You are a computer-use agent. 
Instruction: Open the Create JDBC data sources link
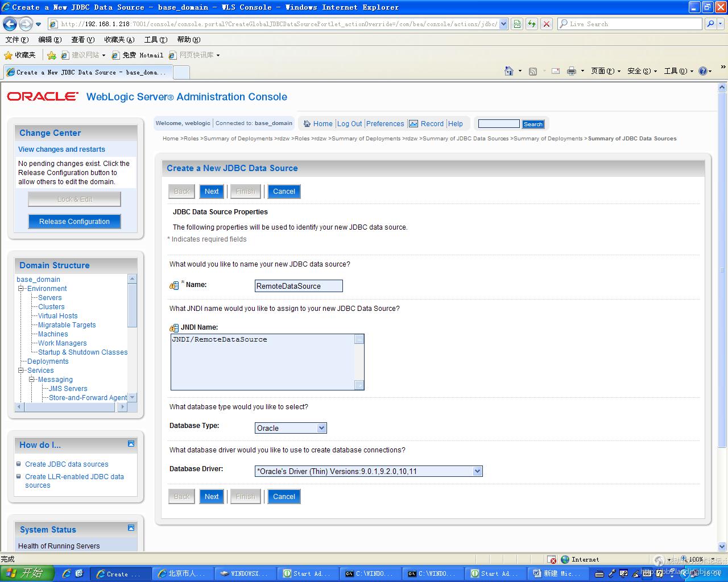(x=67, y=464)
